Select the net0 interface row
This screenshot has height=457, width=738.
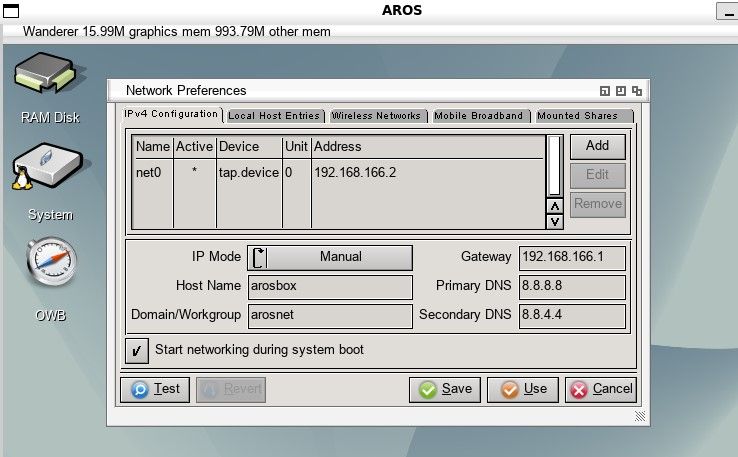click(338, 173)
